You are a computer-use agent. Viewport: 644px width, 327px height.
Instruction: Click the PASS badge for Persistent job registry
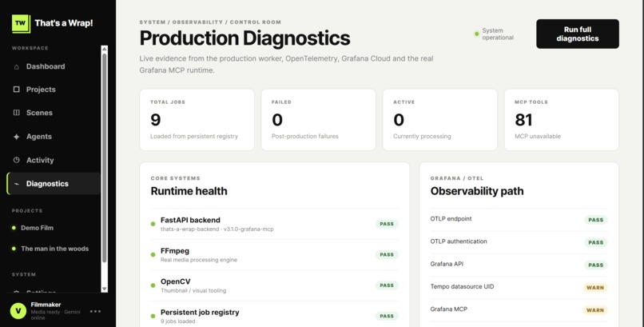pos(387,316)
